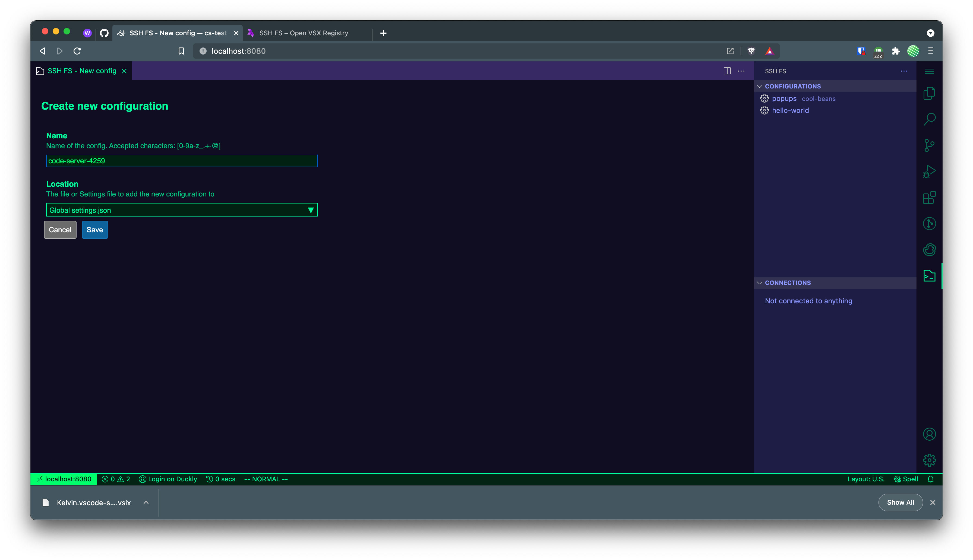Open the Search view icon
Image resolution: width=973 pixels, height=560 pixels.
(930, 119)
